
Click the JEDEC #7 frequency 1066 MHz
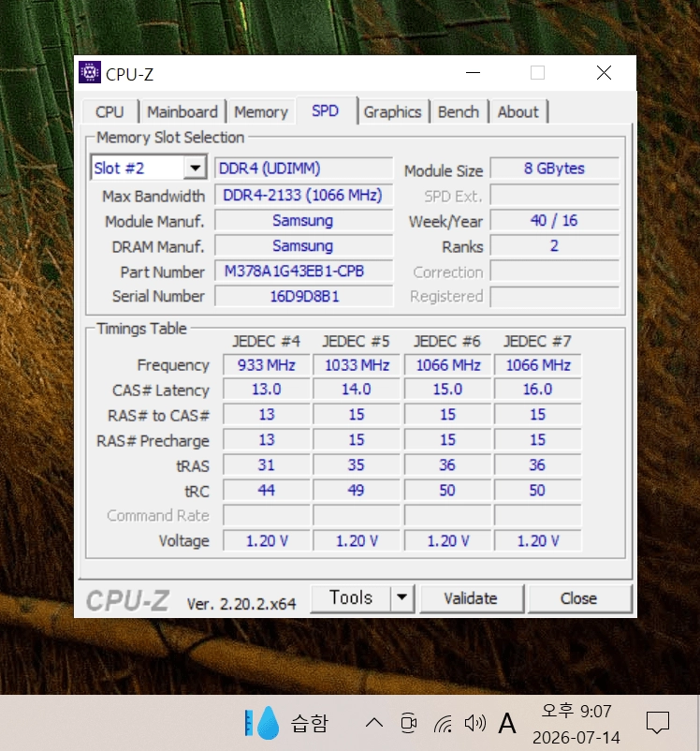click(538, 365)
